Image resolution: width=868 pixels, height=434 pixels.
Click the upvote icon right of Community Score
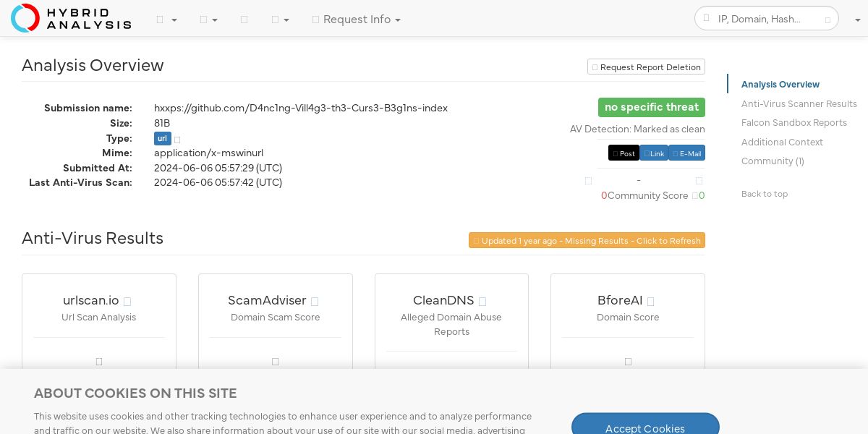click(x=699, y=181)
